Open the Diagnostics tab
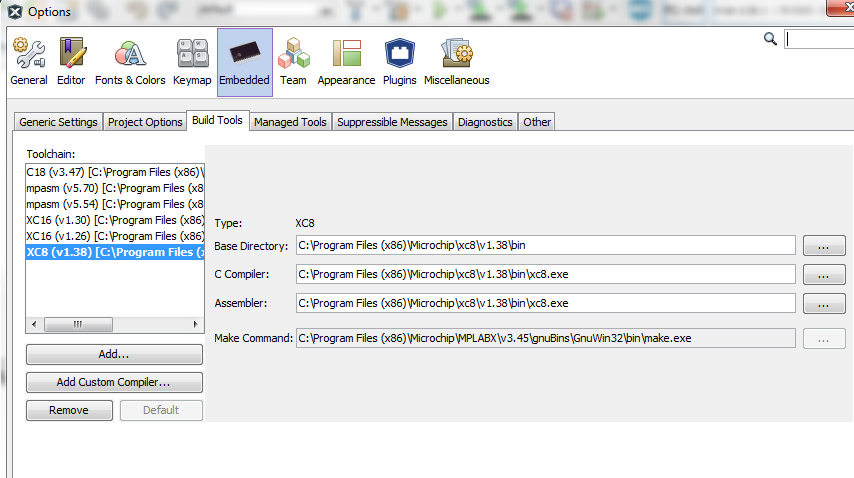The height and width of the screenshot is (478, 854). 485,122
